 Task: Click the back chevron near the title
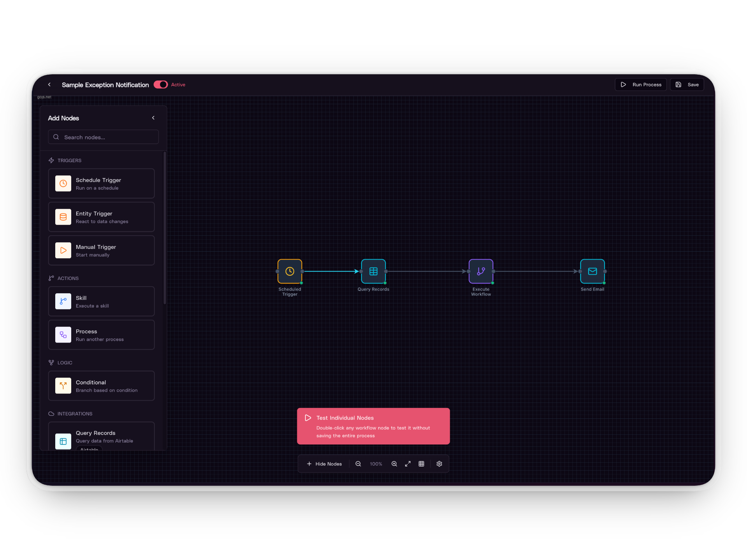click(49, 84)
